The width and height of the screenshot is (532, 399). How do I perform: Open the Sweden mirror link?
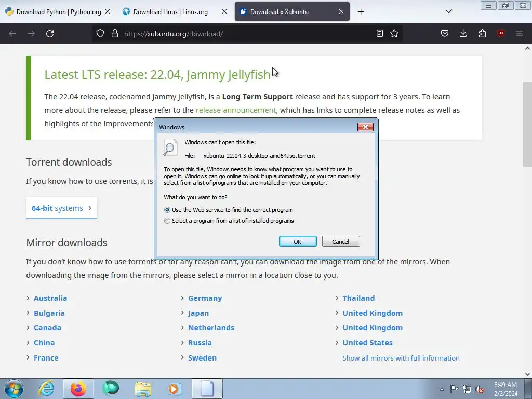coord(202,358)
